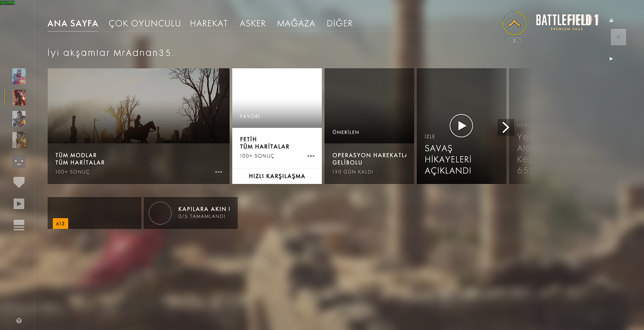
Task: Open the video play icon in sidebar
Action: (19, 204)
